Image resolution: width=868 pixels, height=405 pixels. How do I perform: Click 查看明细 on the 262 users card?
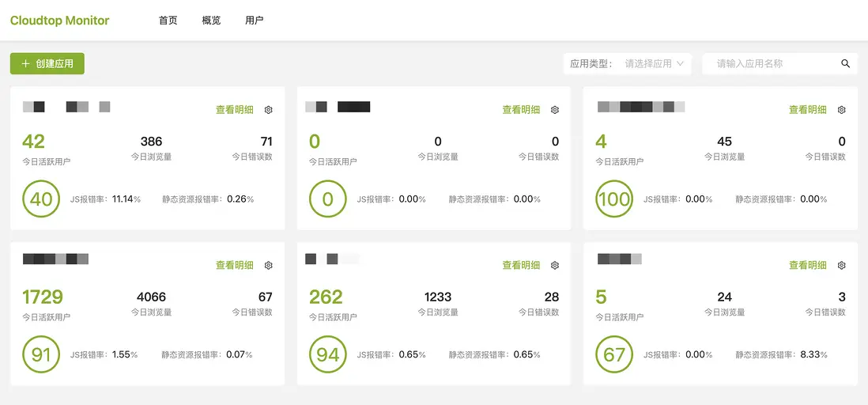[521, 266]
